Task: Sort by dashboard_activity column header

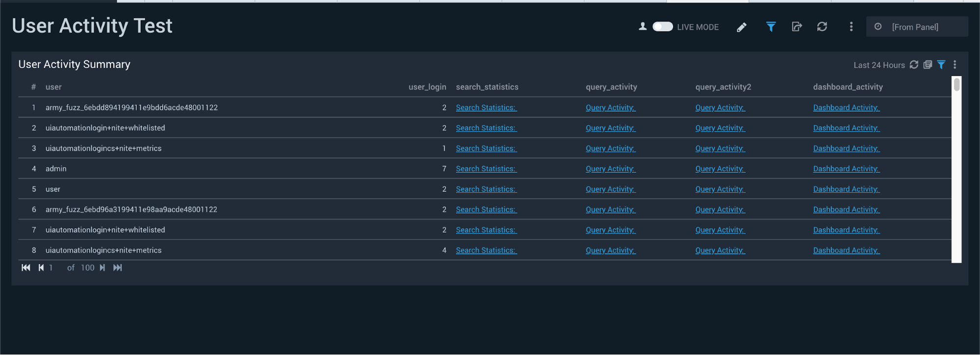Action: pyautogui.click(x=848, y=87)
